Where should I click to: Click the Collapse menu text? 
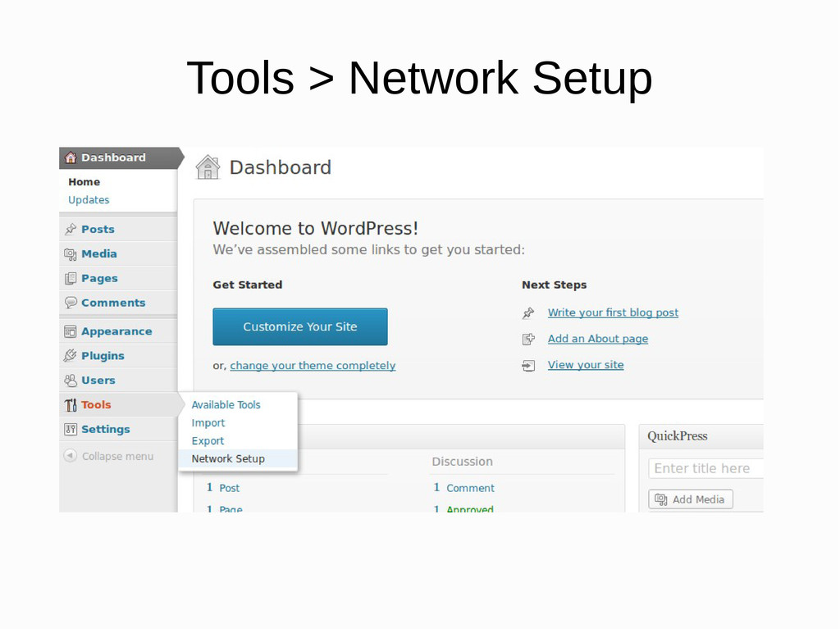click(x=118, y=457)
